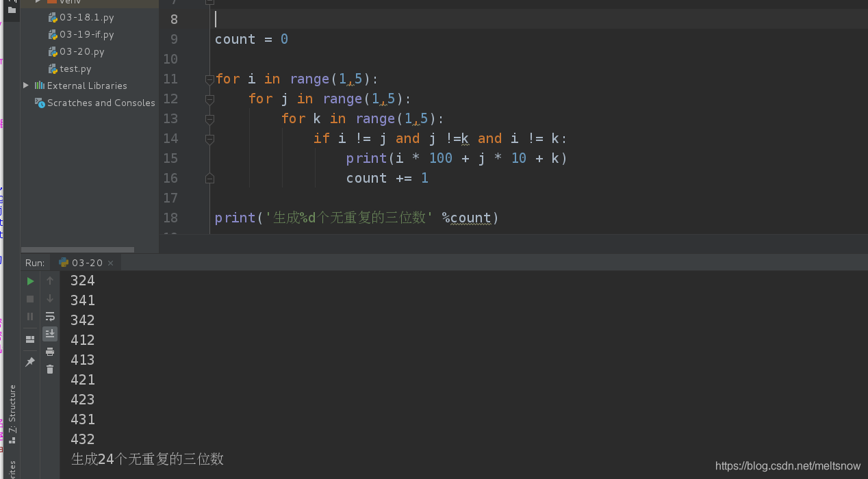The image size is (868, 479).
Task: Print the console output
Action: pos(50,352)
